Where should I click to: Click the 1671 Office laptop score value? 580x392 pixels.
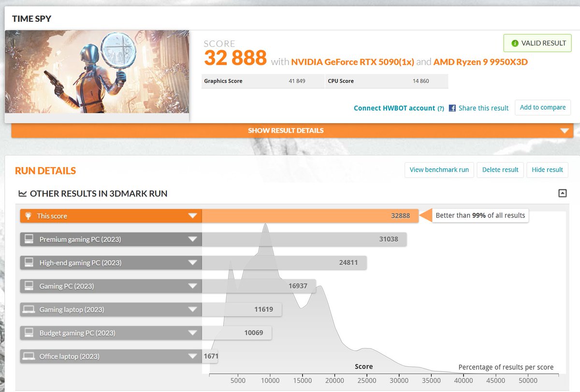coord(211,356)
